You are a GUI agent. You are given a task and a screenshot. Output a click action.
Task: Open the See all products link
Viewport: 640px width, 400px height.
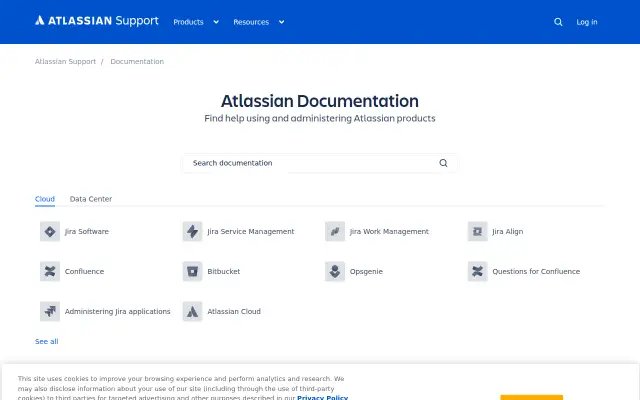[x=47, y=342]
